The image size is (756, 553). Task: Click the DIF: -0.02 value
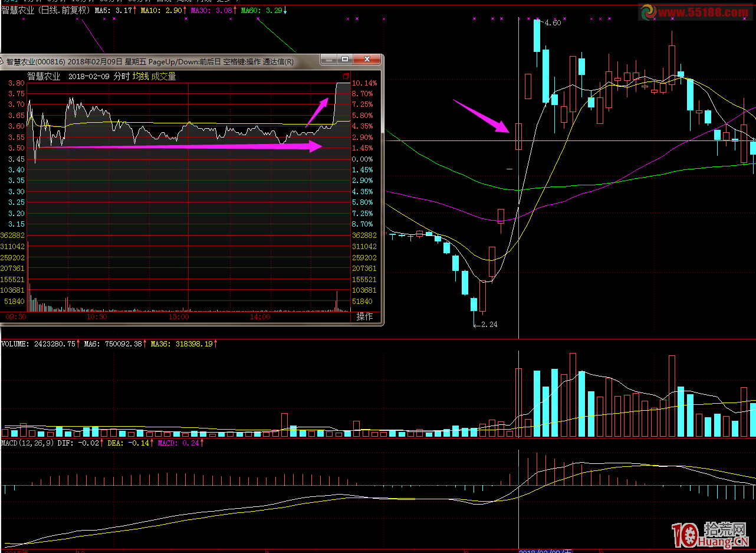[x=78, y=442]
